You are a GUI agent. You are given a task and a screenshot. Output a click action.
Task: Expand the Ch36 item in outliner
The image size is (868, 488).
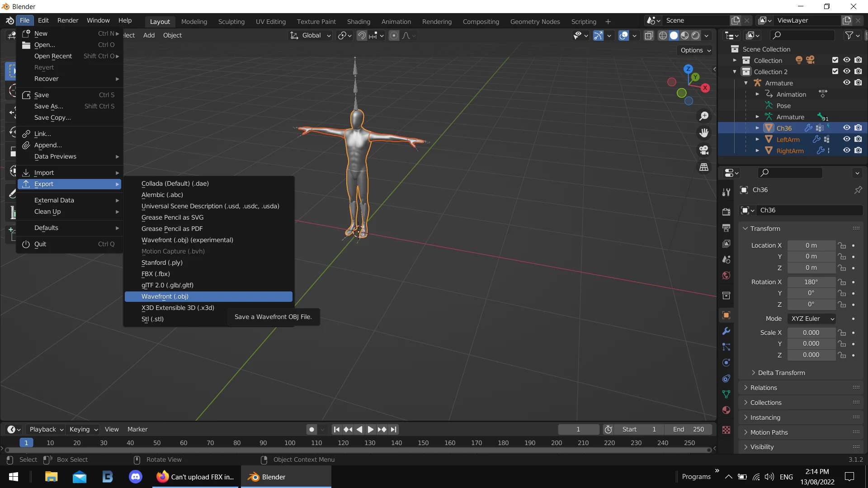point(757,128)
